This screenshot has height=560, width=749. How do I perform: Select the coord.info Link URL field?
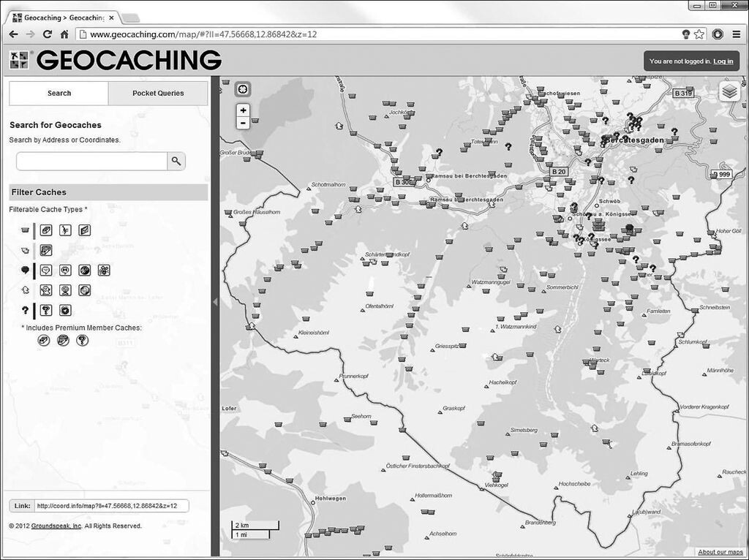pyautogui.click(x=112, y=506)
